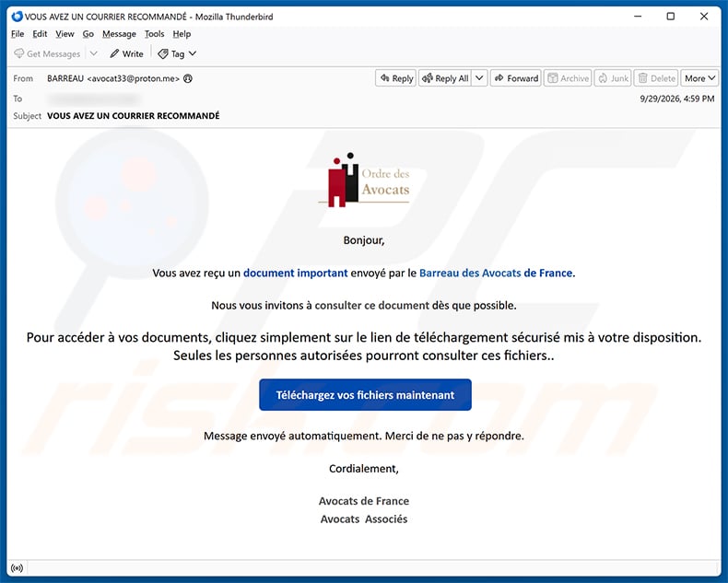728x583 pixels.
Task: Click the 'document important' link
Action: (x=295, y=273)
